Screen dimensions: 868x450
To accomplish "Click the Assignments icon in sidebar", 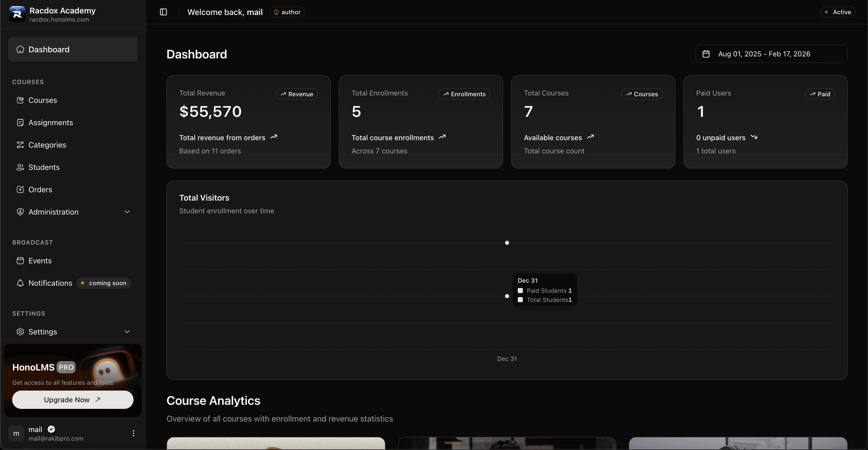I will coord(20,122).
